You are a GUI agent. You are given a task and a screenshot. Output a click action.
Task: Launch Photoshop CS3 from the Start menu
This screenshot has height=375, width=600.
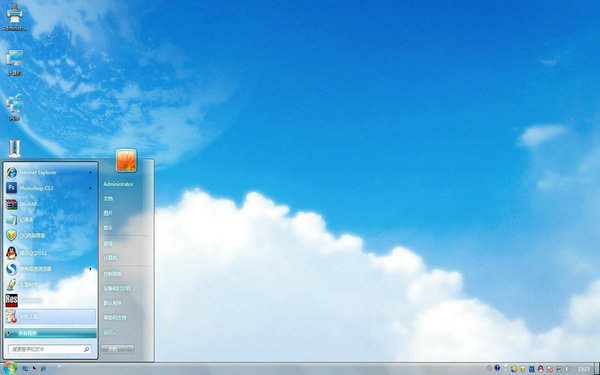[x=50, y=188]
